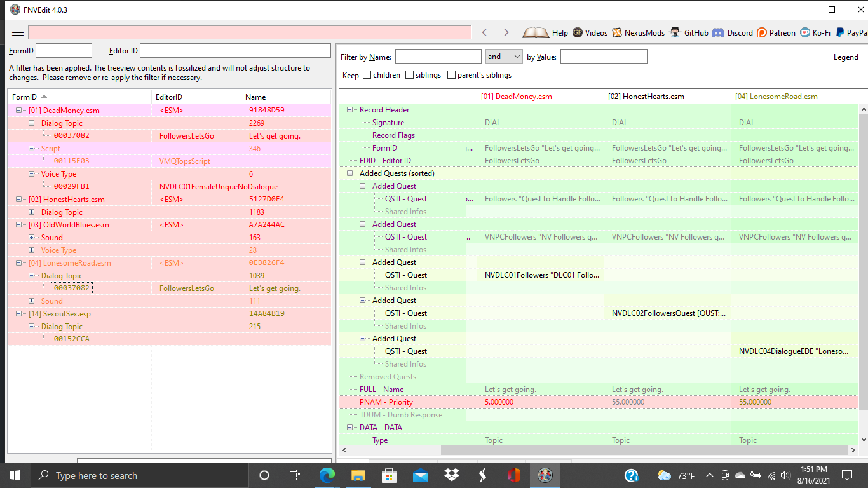Open the weather widget showing 73°F
868x488 pixels.
pyautogui.click(x=676, y=475)
